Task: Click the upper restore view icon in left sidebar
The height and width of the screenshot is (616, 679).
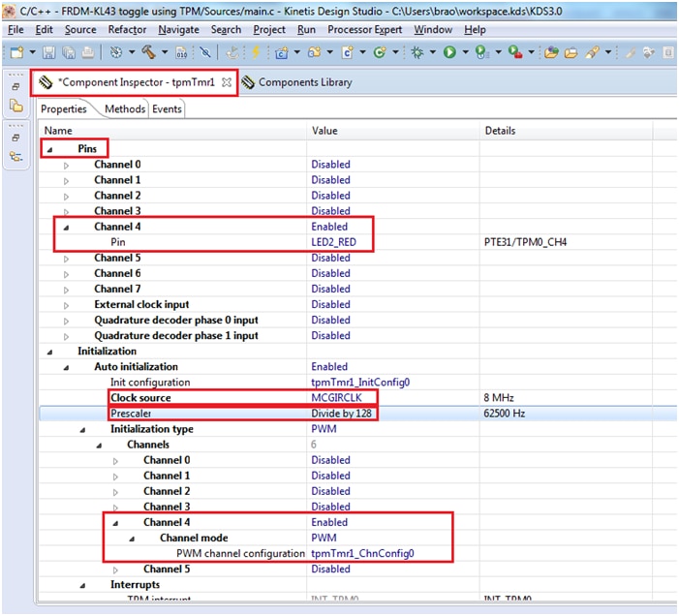Action: tap(16, 86)
